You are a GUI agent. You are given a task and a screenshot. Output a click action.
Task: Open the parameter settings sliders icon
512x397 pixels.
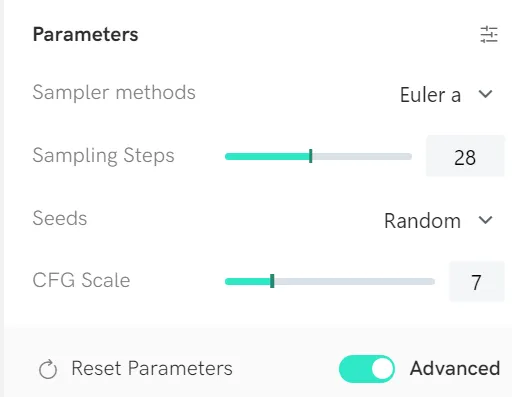[489, 34]
